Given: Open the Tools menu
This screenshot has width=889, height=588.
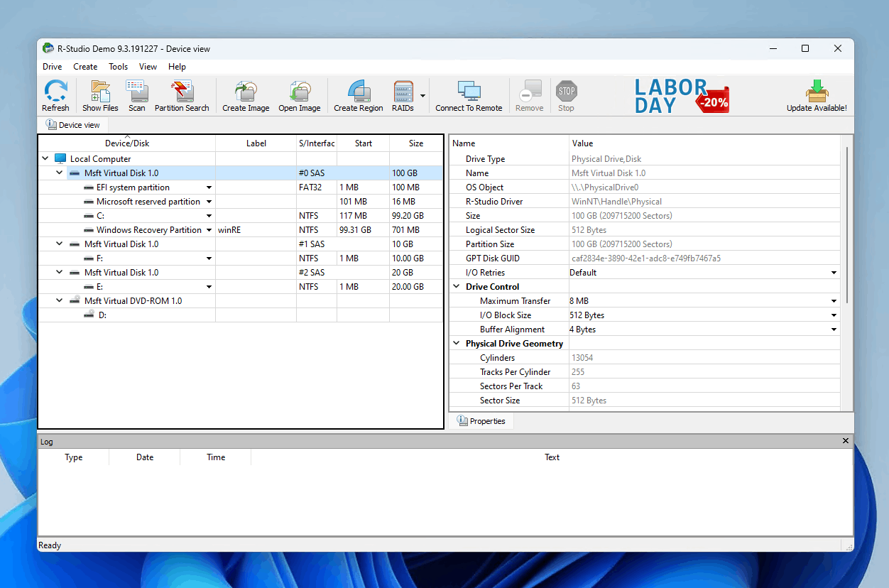Looking at the screenshot, I should [119, 67].
